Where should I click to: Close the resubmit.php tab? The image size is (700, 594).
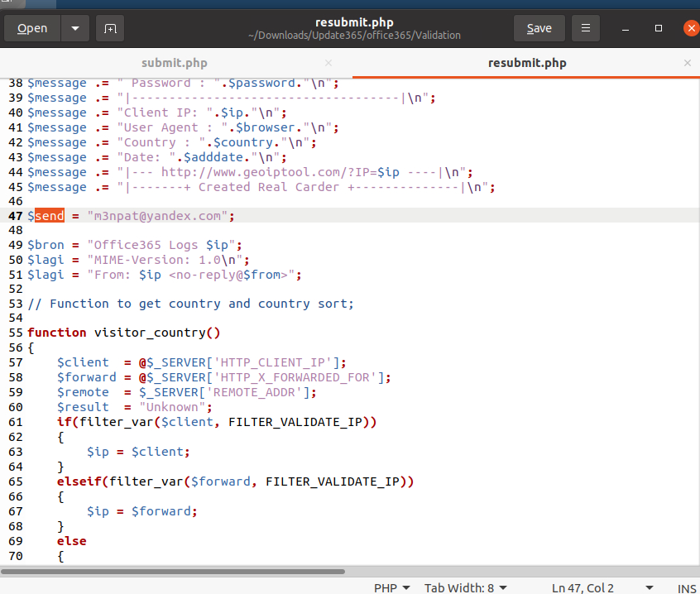688,63
